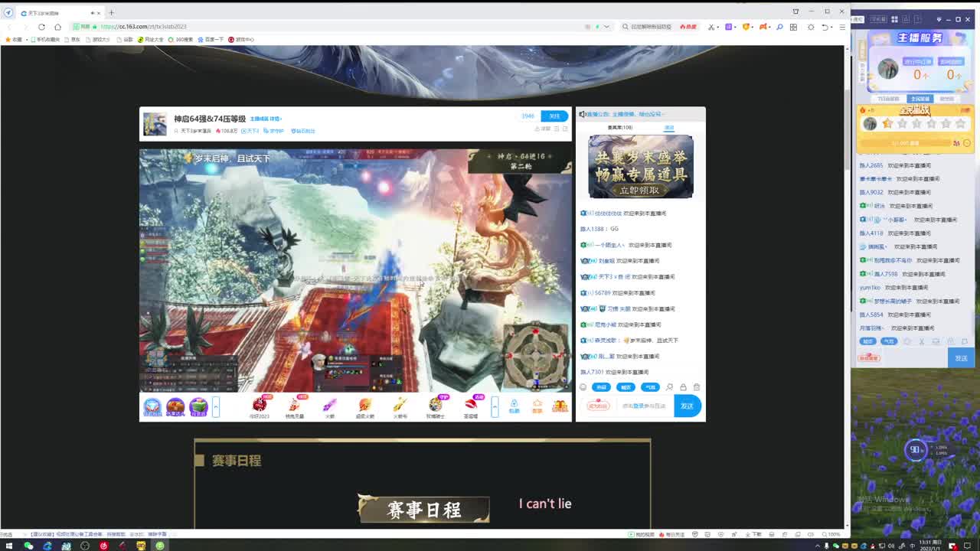Open the 京东 bookmark
Viewport: 980px width, 551px height.
pyautogui.click(x=73, y=39)
